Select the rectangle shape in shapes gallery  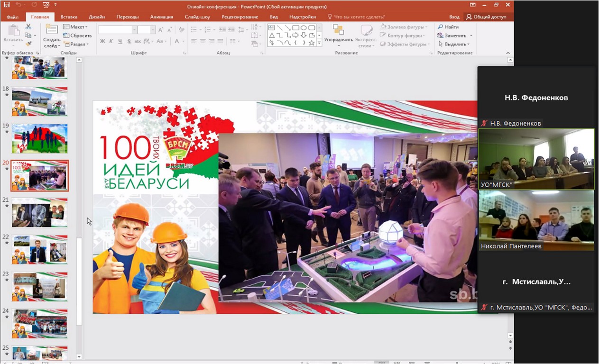295,27
